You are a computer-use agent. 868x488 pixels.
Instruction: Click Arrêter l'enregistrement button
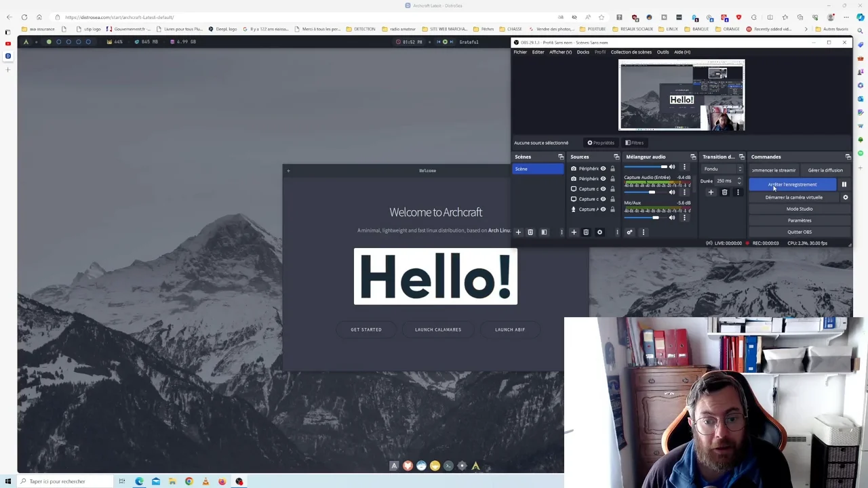click(x=793, y=184)
